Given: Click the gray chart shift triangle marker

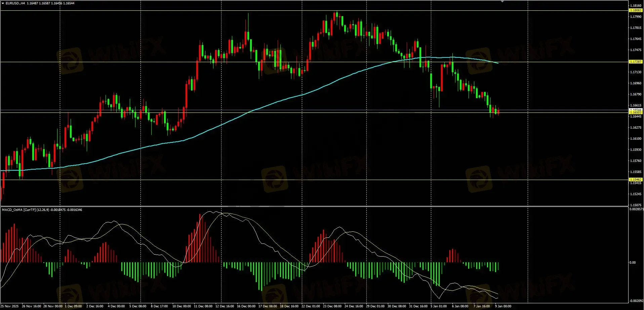Looking at the screenshot, I should pos(502,1).
